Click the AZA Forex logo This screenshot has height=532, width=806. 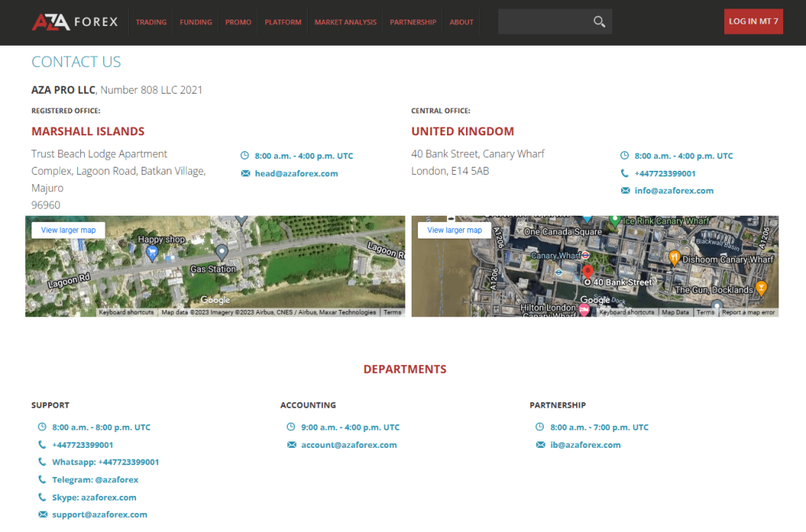point(75,21)
